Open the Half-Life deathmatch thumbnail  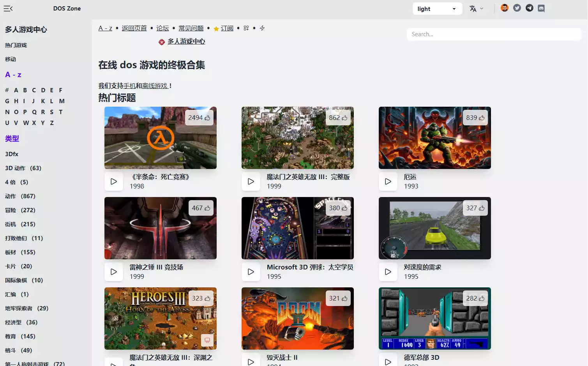(x=161, y=138)
